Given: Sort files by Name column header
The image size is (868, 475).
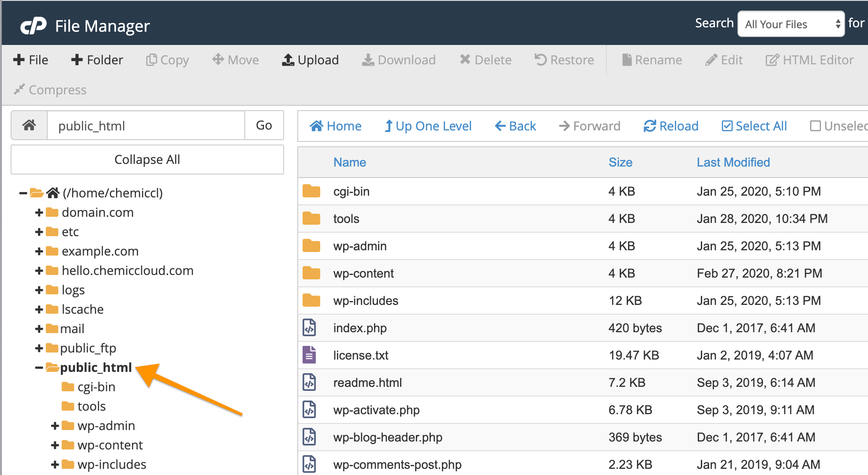Looking at the screenshot, I should [349, 162].
